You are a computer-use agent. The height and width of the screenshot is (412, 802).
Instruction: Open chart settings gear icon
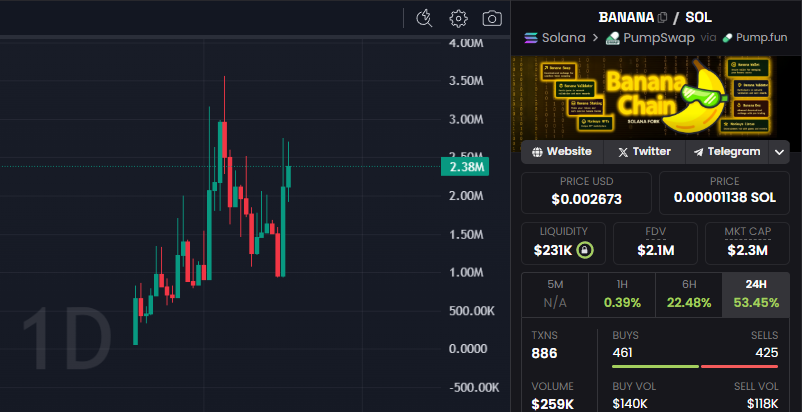pos(458,18)
